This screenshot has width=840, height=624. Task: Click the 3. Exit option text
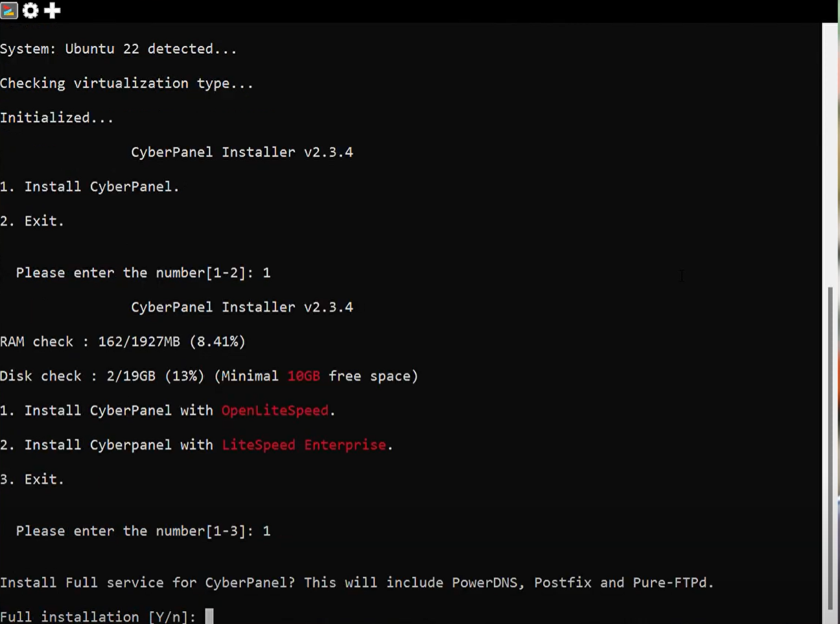coord(32,479)
